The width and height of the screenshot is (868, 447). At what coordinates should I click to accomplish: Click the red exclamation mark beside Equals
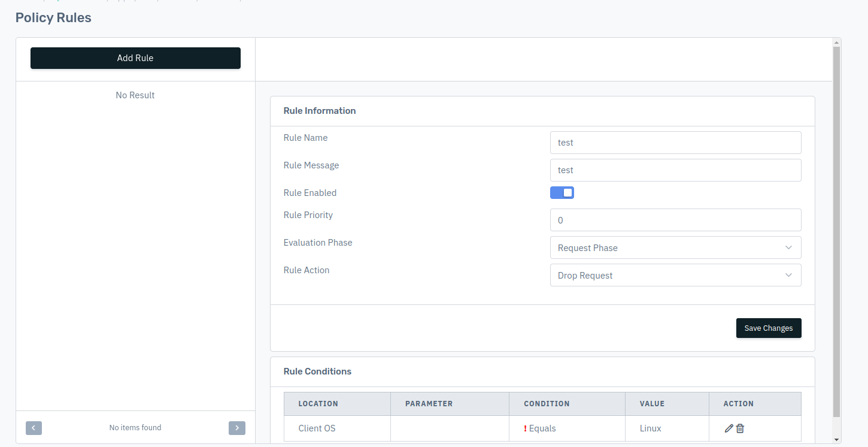pyautogui.click(x=525, y=428)
